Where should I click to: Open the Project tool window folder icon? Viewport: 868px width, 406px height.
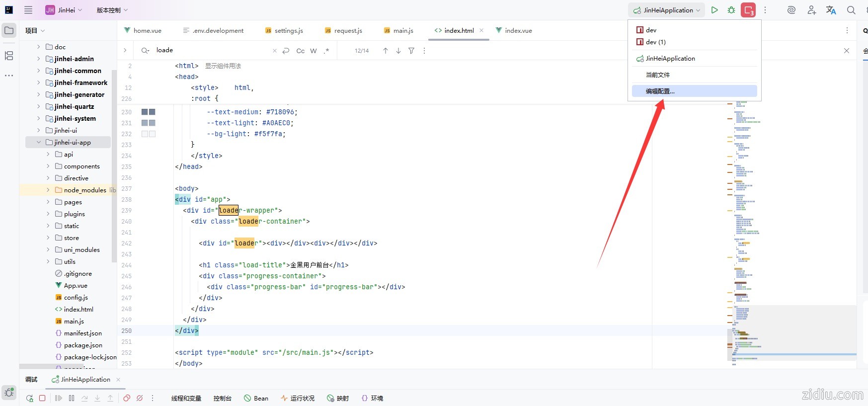point(9,30)
